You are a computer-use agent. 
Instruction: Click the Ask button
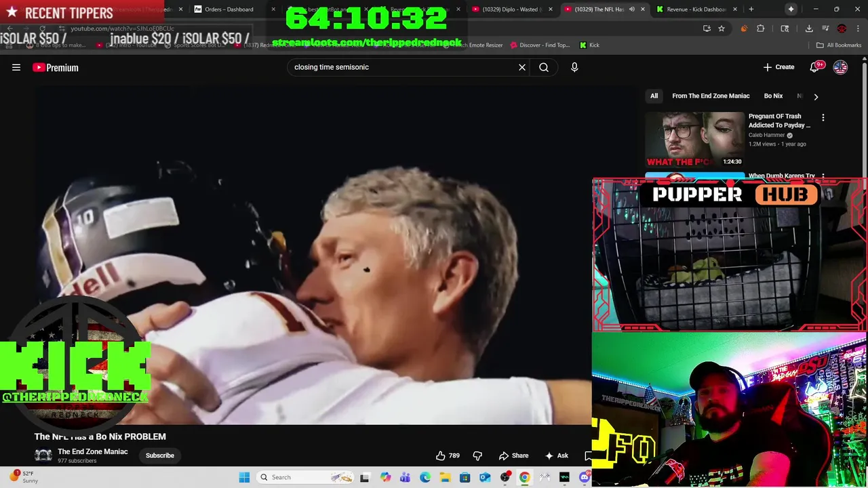click(x=556, y=455)
